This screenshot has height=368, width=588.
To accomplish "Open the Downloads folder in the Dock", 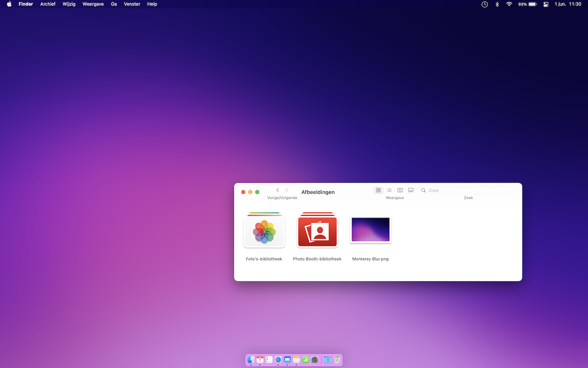I will click(x=328, y=360).
